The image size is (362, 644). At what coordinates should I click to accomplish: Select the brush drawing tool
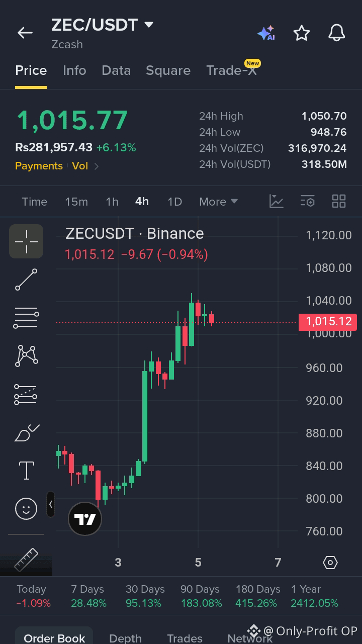point(27,433)
